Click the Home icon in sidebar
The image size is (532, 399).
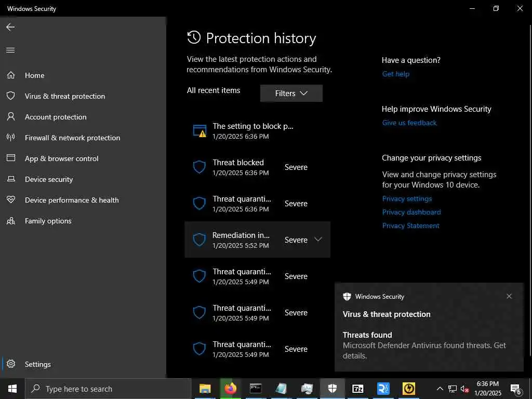(x=11, y=75)
